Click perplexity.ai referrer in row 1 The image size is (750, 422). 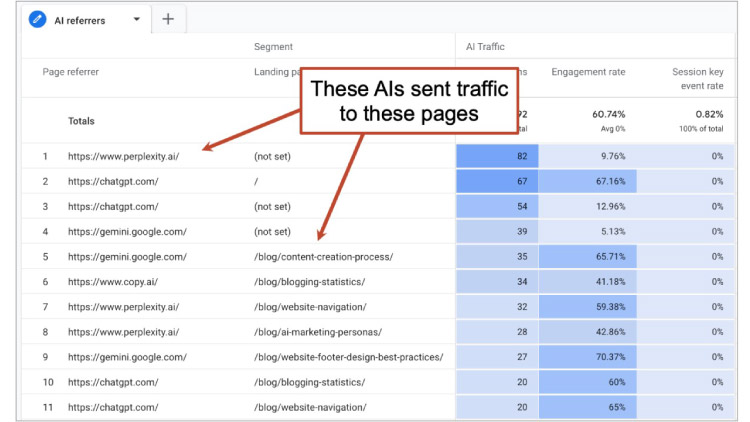tap(123, 156)
